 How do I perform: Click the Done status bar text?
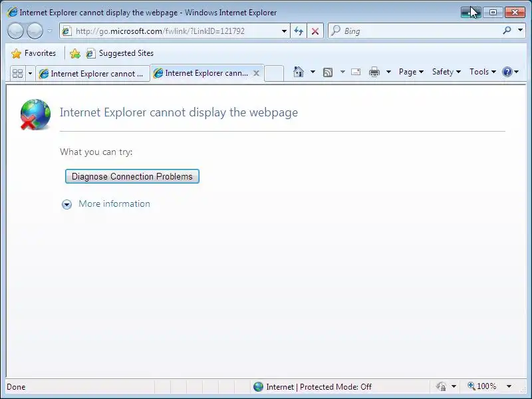[x=16, y=387]
